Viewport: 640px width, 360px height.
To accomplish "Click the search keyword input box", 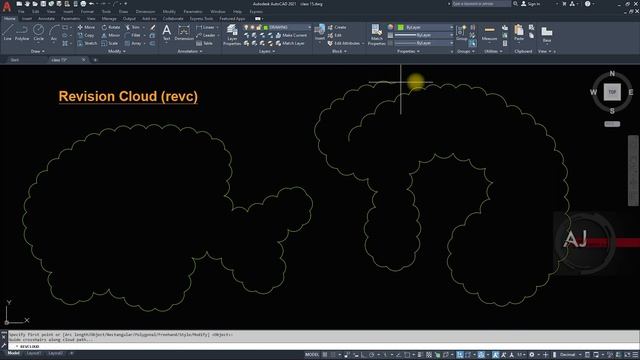I will pyautogui.click(x=481, y=4).
